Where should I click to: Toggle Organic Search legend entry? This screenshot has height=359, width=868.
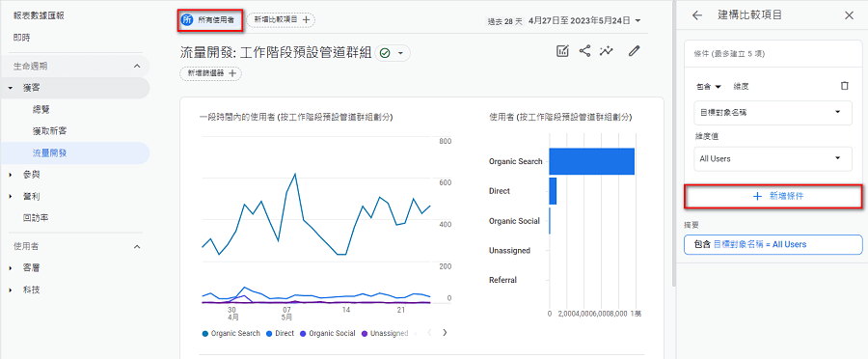click(x=231, y=334)
